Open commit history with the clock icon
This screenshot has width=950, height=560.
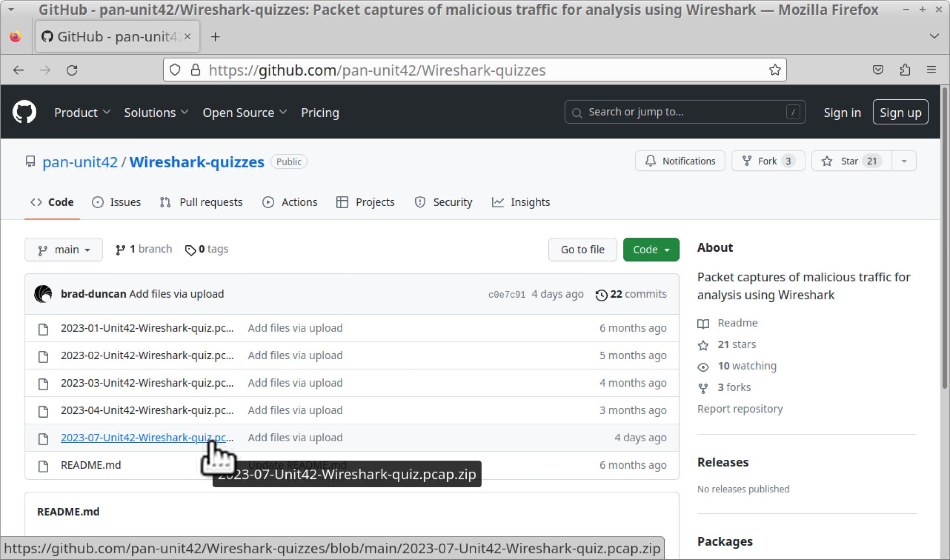coord(601,294)
